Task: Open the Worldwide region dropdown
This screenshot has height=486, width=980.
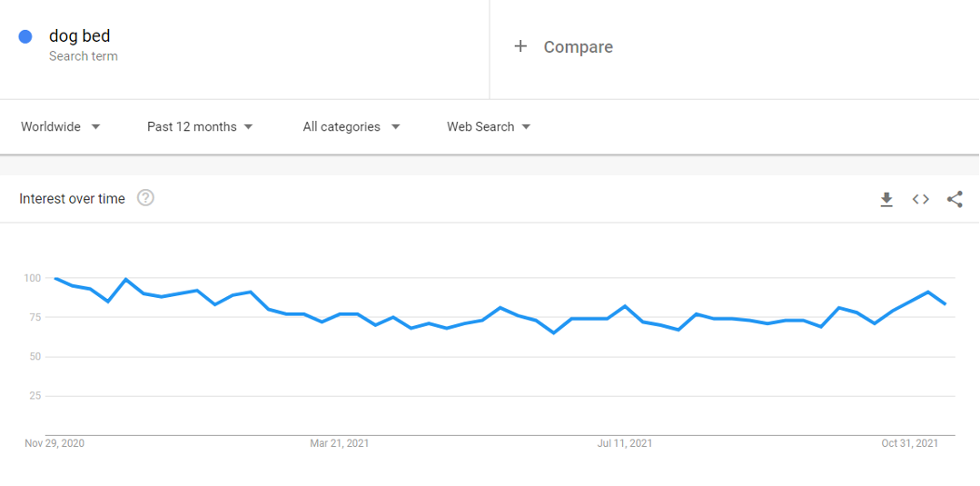Action: 61,127
